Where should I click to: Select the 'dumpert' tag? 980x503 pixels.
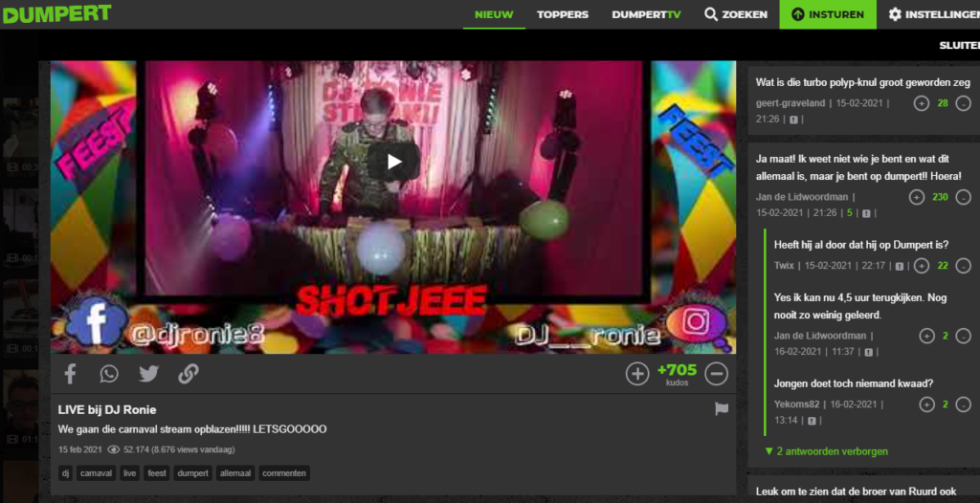click(x=193, y=473)
